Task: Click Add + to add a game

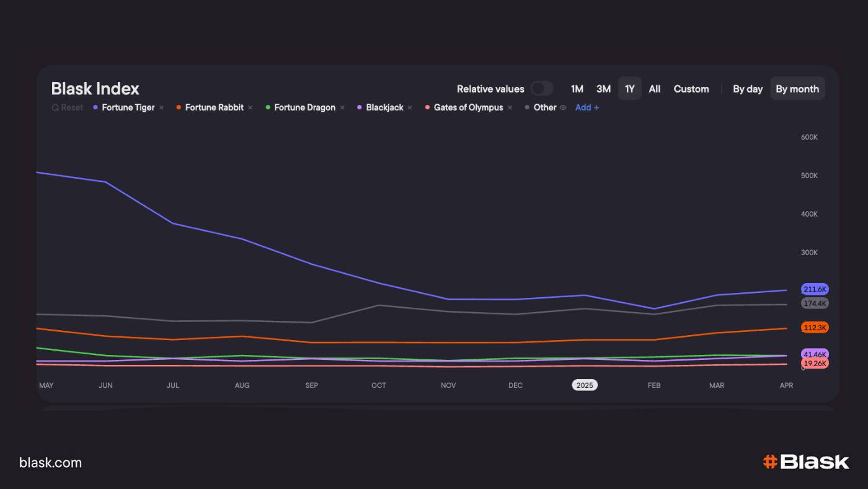Action: (587, 107)
